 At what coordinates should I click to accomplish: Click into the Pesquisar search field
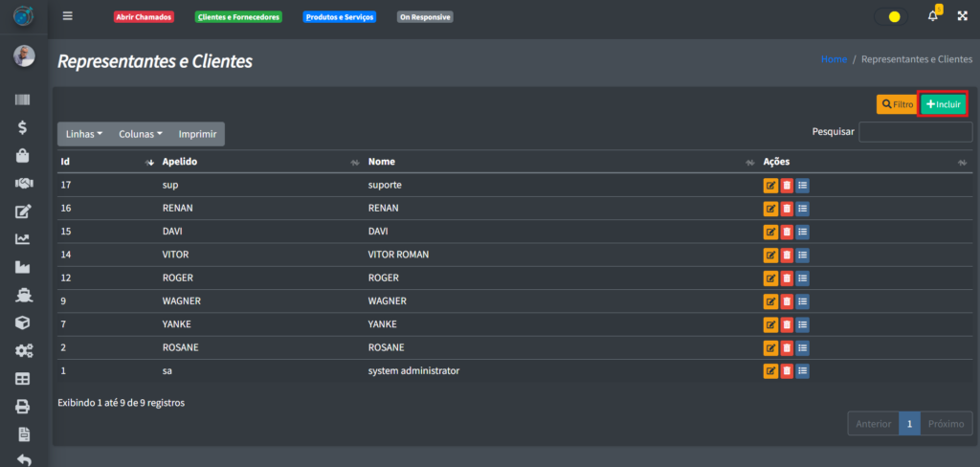[915, 132]
